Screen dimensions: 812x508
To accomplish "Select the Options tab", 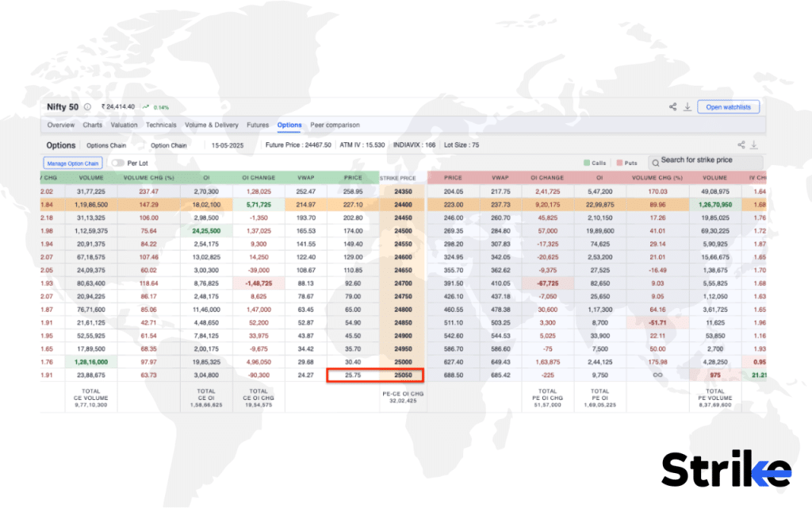I will [x=289, y=125].
